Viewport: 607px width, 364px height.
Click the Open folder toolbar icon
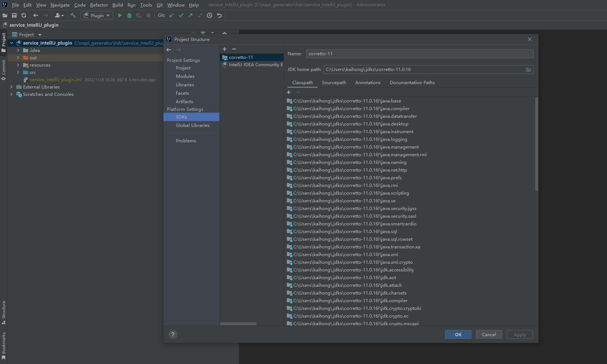(x=5, y=15)
